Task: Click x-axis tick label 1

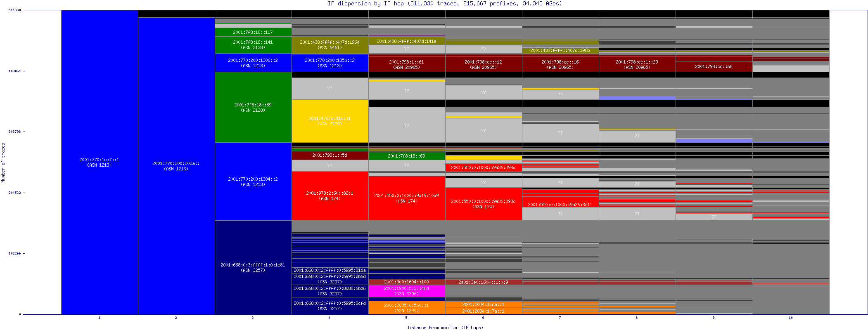Action: pos(99,318)
